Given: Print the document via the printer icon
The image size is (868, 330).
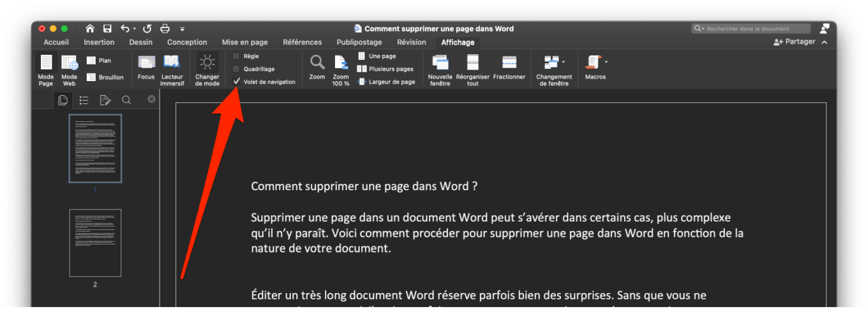Looking at the screenshot, I should click(x=165, y=29).
